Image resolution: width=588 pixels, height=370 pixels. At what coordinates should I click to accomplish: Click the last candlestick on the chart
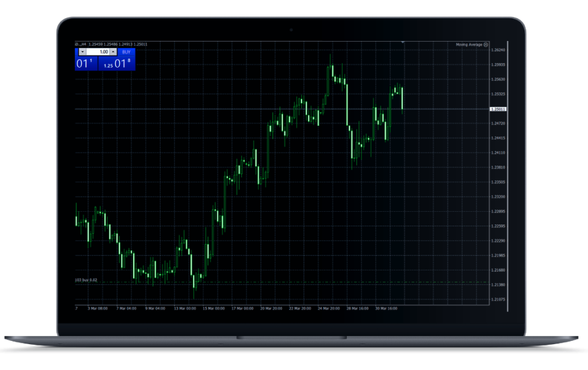[x=402, y=99]
